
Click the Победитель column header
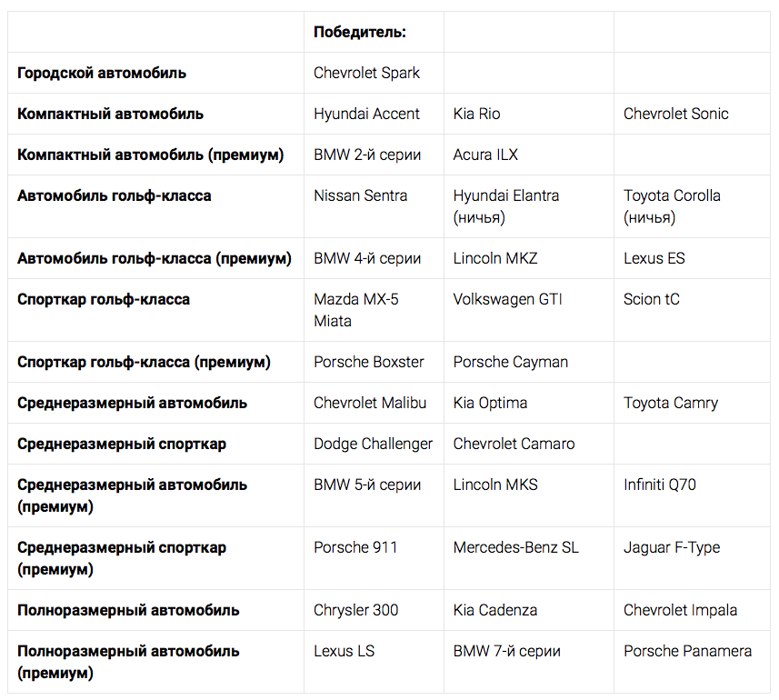(359, 32)
